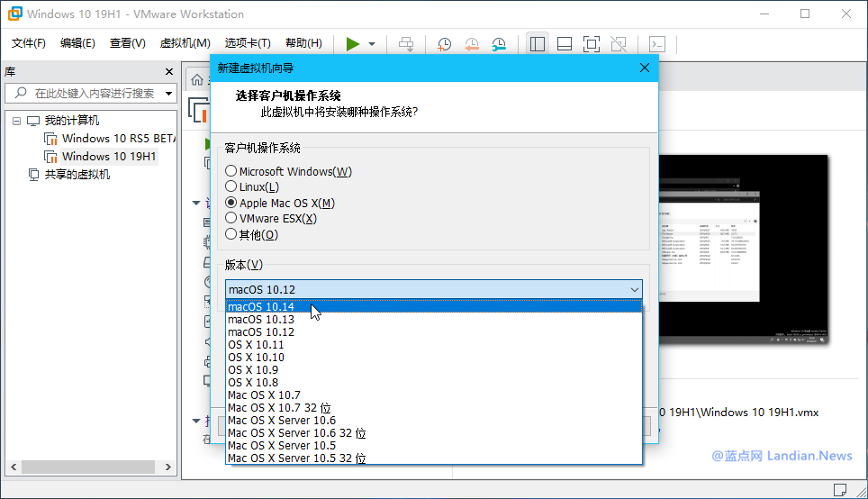Click the status bar message log icon
868x499 pixels.
pyautogui.click(x=840, y=490)
